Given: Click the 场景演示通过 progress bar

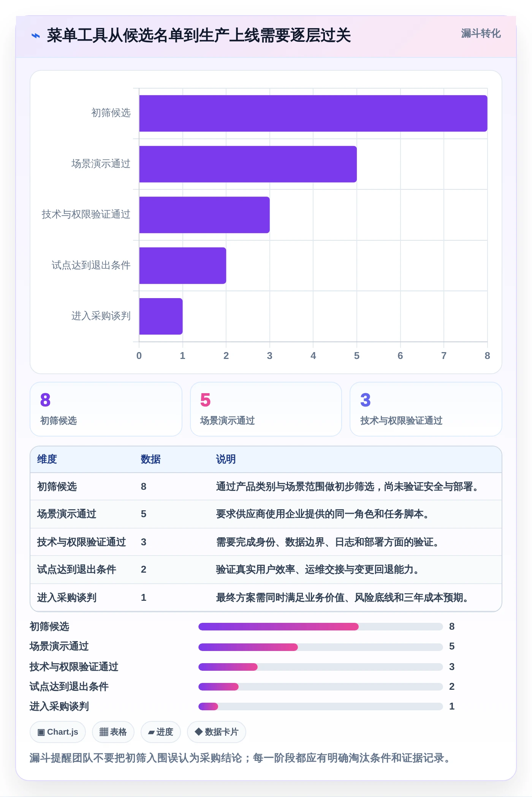Looking at the screenshot, I should tap(321, 647).
